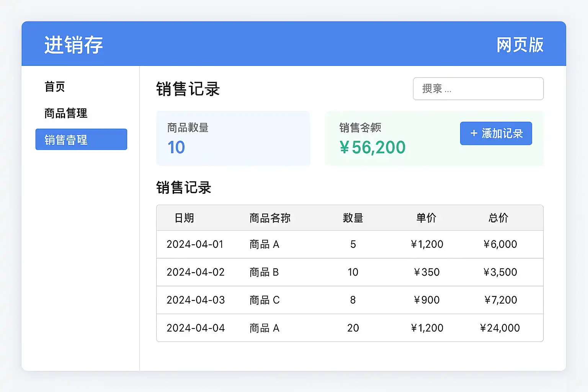Select the highlighted 销售 sidebar item
588x392 pixels.
tap(81, 139)
